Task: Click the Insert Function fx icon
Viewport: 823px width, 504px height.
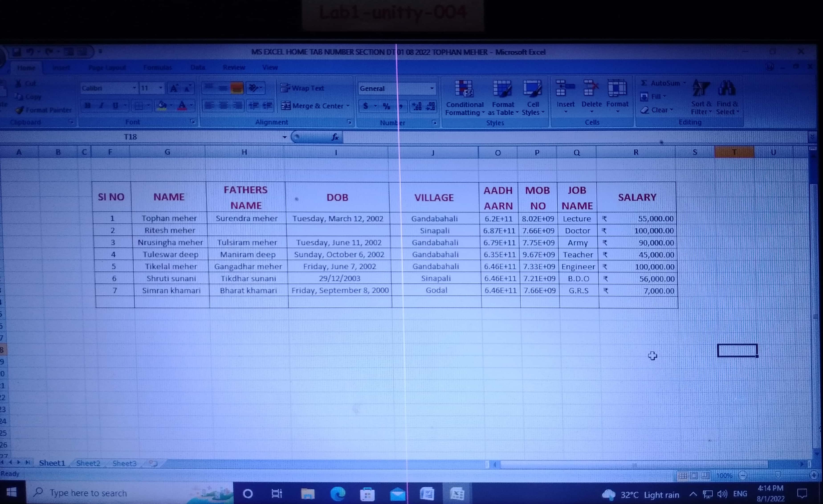Action: [335, 137]
